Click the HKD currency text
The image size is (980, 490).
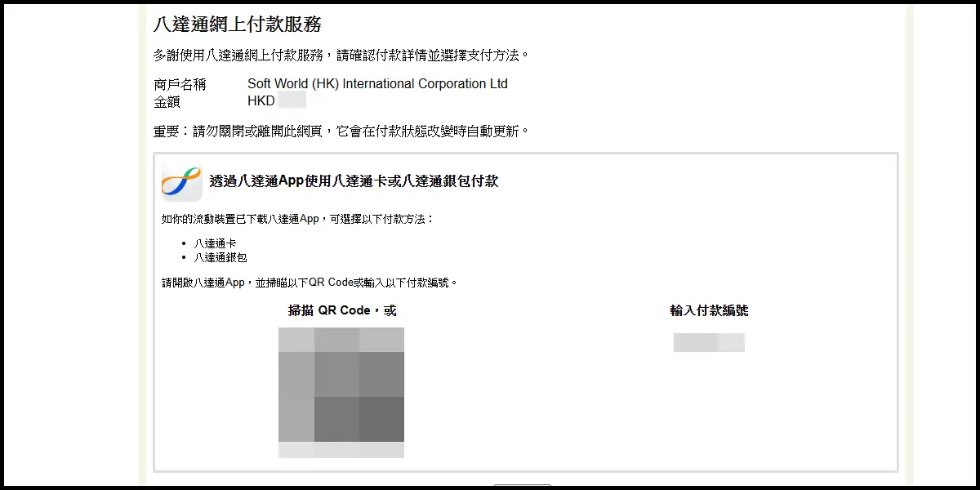pyautogui.click(x=261, y=101)
